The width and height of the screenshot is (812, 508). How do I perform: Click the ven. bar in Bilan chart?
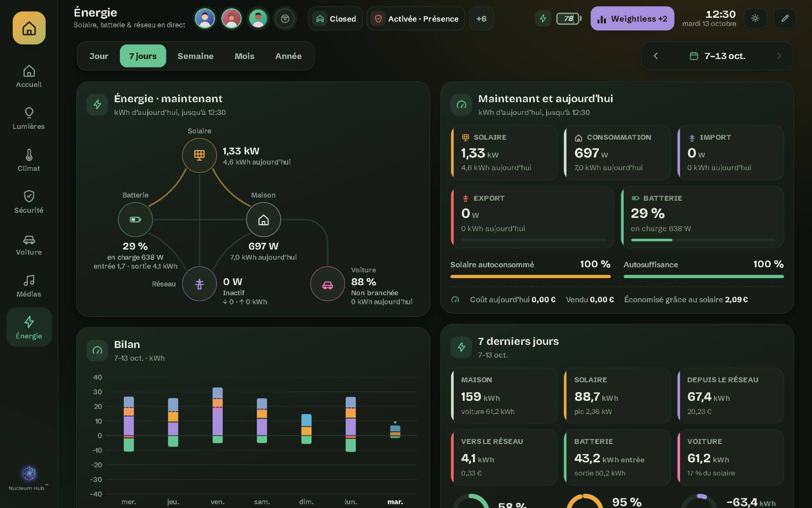click(x=218, y=415)
